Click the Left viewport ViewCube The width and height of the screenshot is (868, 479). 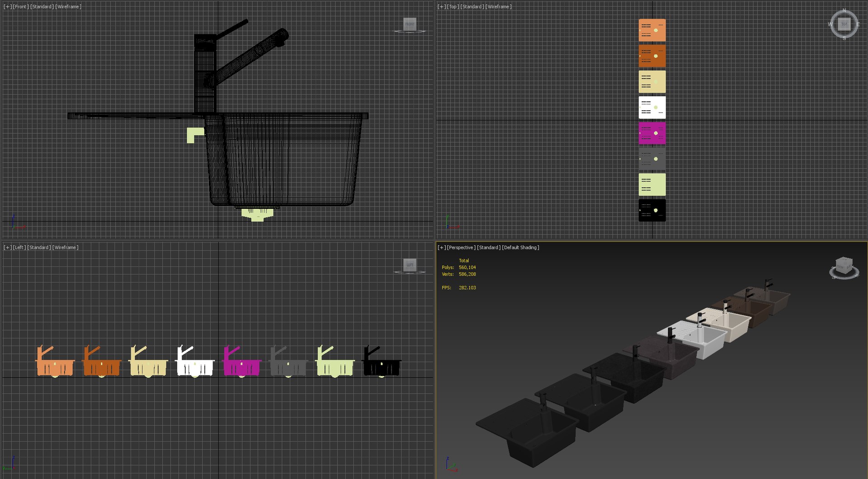410,265
